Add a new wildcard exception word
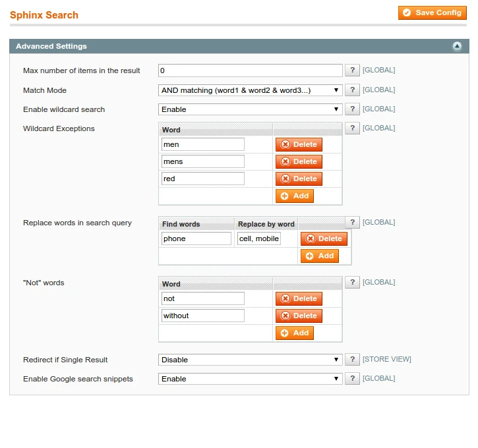478x448 pixels. coord(294,196)
